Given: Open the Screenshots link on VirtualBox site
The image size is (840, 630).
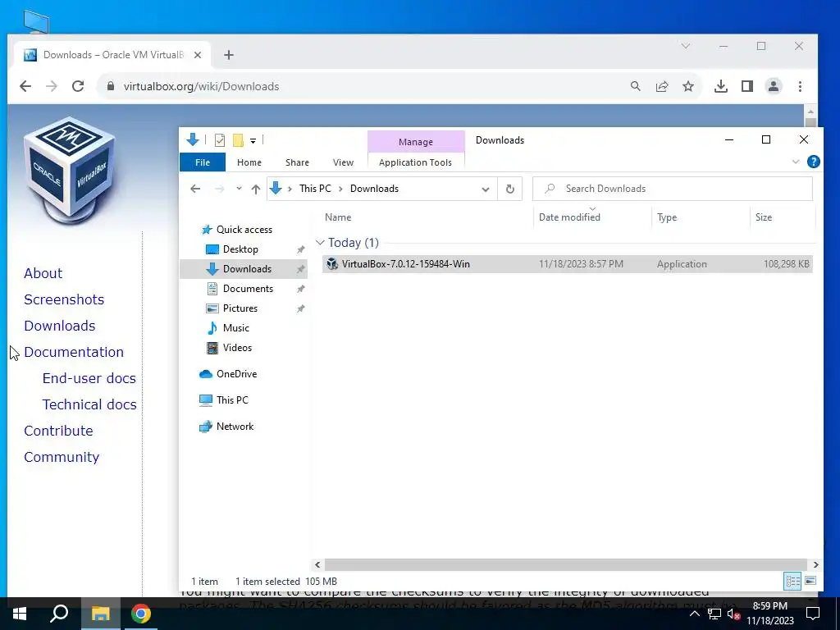Looking at the screenshot, I should tap(64, 299).
